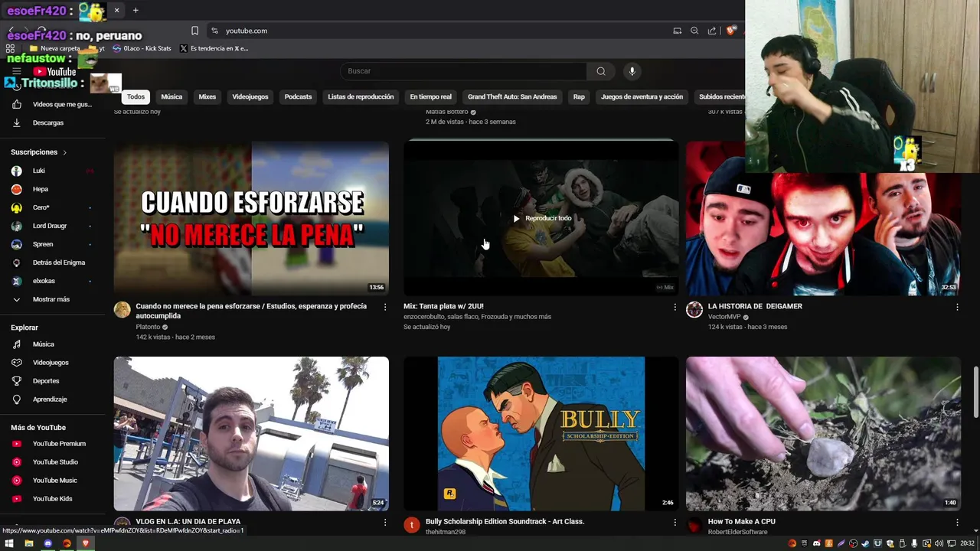
Task: Click the volume speaker tray icon
Action: [939, 543]
